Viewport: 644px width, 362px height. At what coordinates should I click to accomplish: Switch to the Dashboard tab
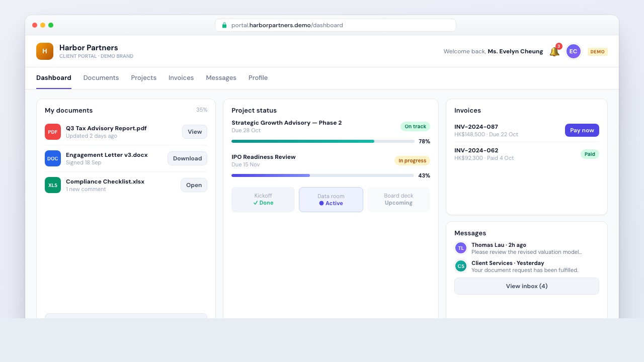[x=54, y=78]
